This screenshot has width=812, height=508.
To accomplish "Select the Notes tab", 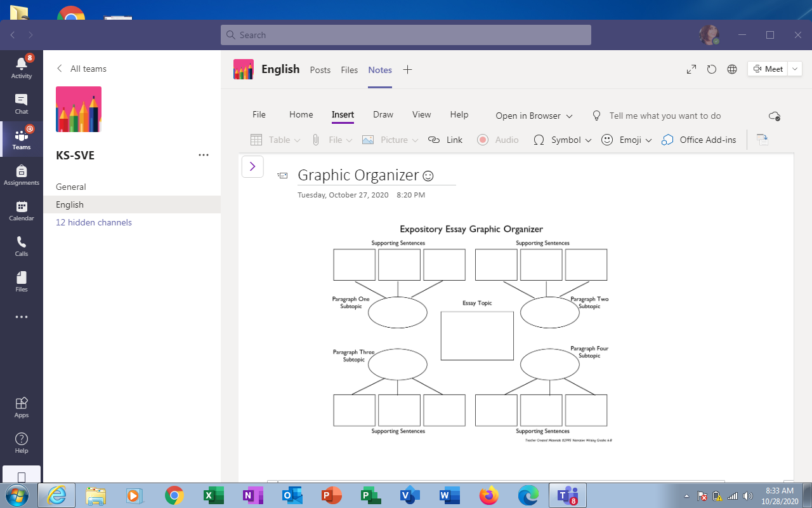I will [x=380, y=70].
